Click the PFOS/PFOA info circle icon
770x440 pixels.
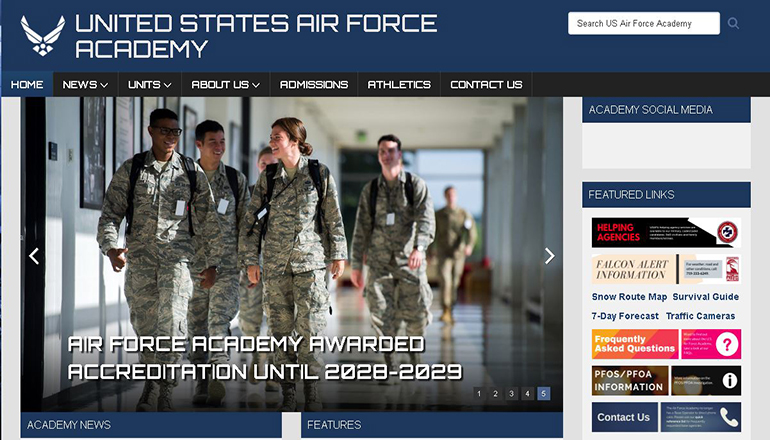729,380
